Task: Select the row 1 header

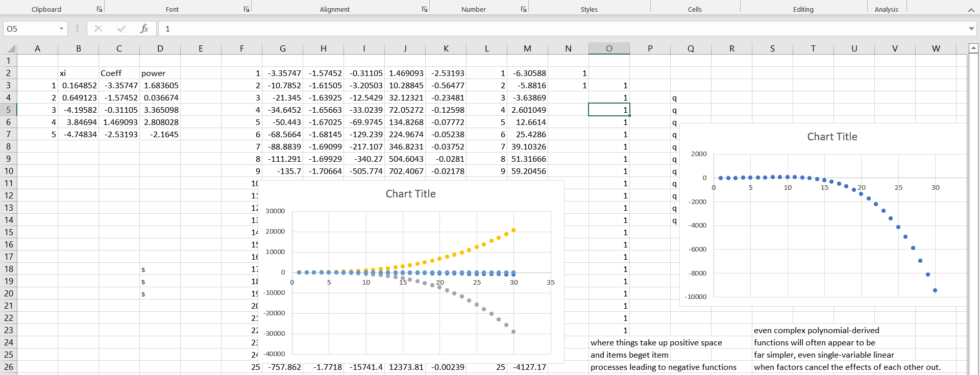Action: pos(8,61)
